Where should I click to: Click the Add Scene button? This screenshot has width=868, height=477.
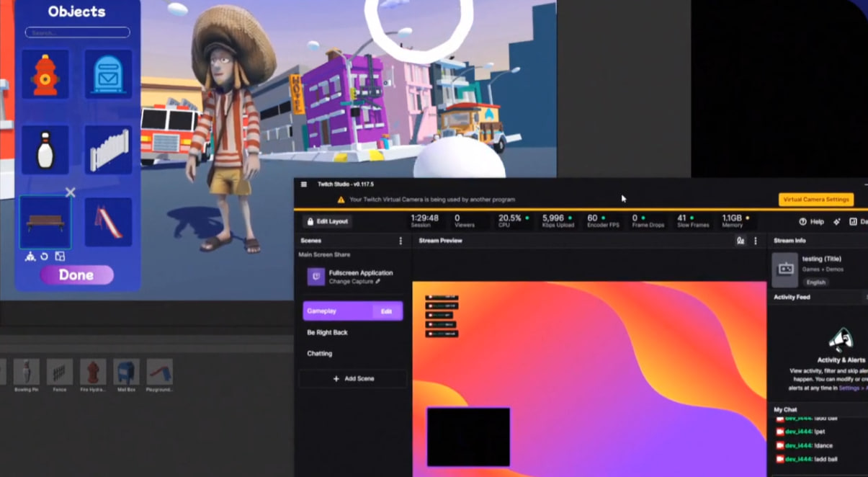[x=353, y=378]
